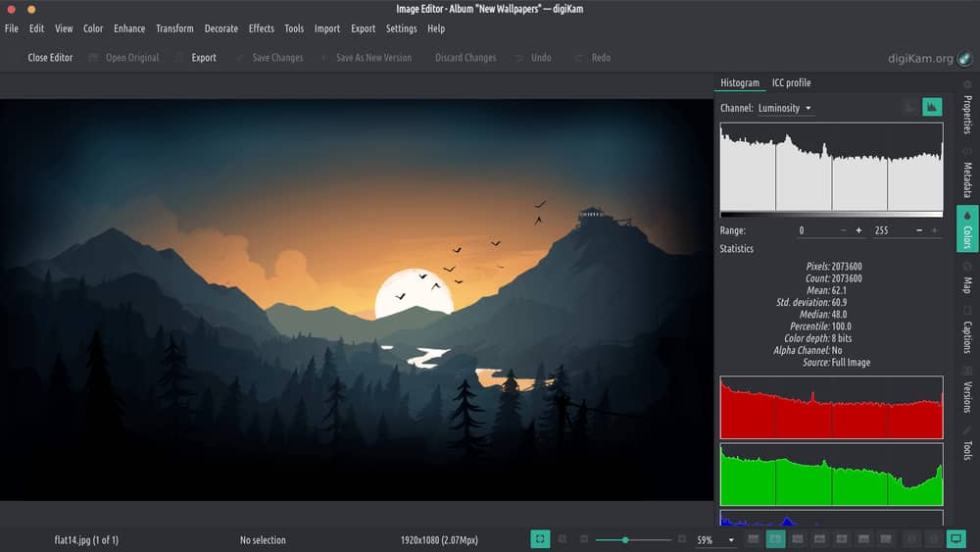Open the Decorate menu
The image size is (980, 552).
pos(221,28)
